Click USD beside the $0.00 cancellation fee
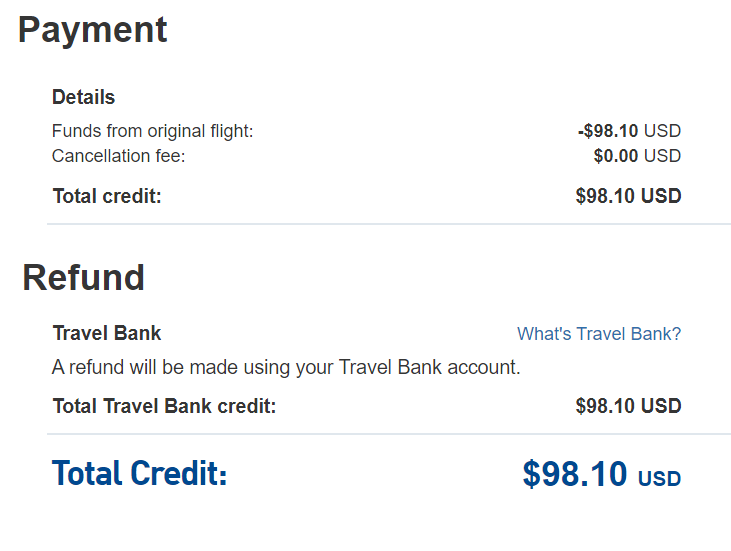 click(662, 156)
